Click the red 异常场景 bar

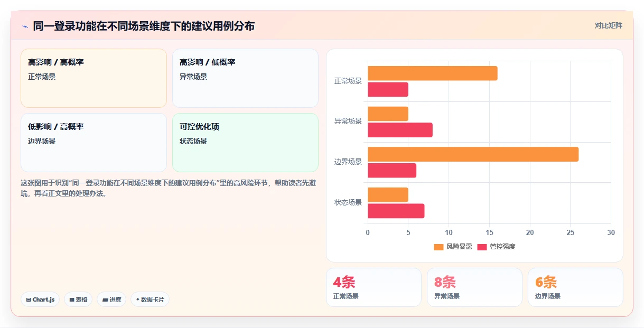pyautogui.click(x=400, y=130)
